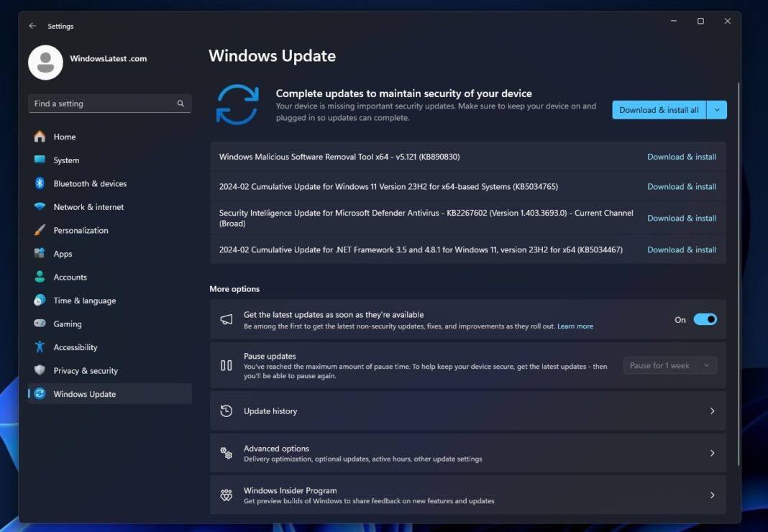Select the Home sidebar icon
Image resolution: width=768 pixels, height=532 pixels.
tap(40, 137)
